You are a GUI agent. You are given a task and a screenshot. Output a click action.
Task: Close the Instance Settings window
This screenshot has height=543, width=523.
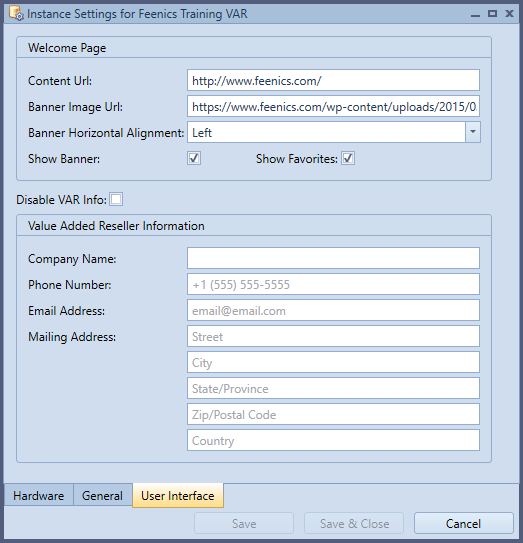pyautogui.click(x=509, y=14)
